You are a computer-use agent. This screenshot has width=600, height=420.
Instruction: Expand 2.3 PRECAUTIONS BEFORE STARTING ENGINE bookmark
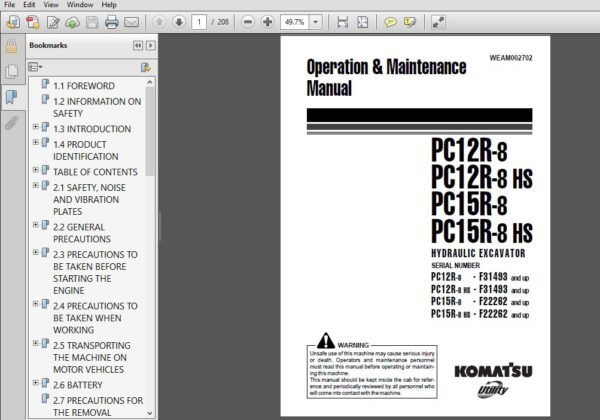coord(36,252)
